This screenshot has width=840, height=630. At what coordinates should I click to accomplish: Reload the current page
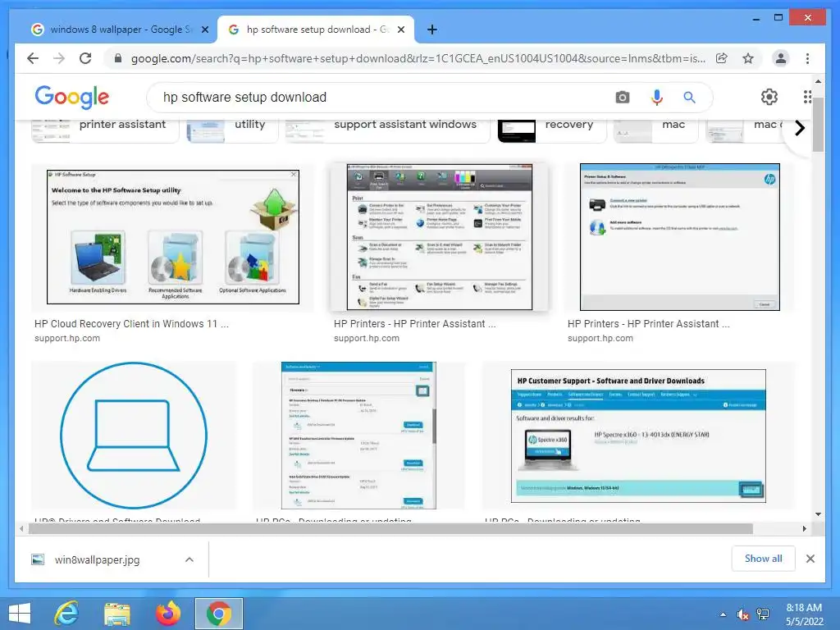tap(85, 58)
